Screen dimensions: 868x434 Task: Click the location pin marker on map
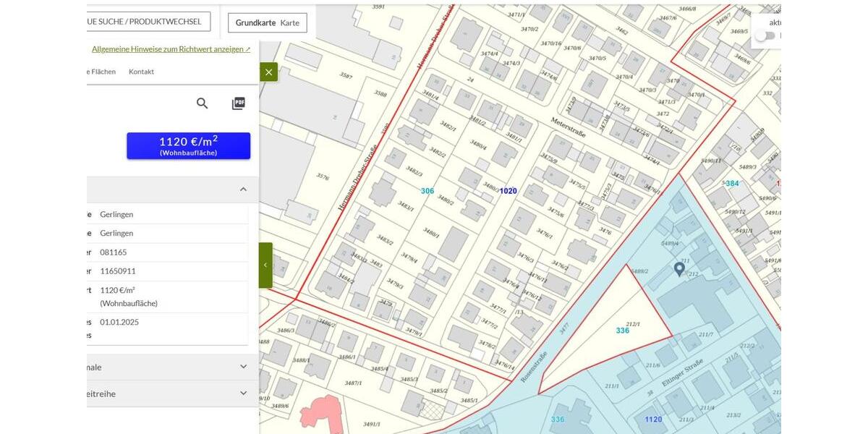click(679, 269)
